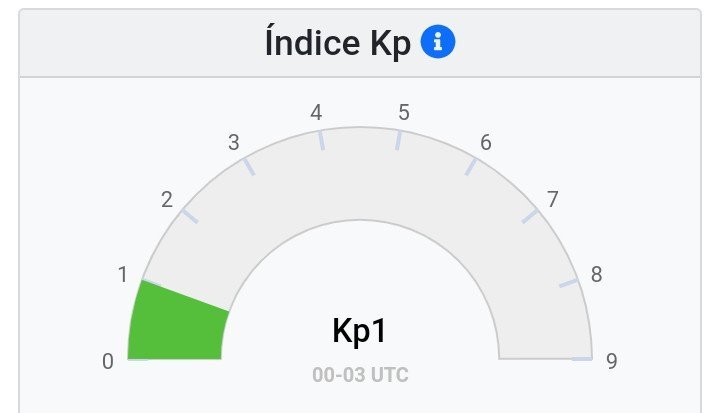
Task: Select the 9 label on the gauge
Action: (612, 362)
